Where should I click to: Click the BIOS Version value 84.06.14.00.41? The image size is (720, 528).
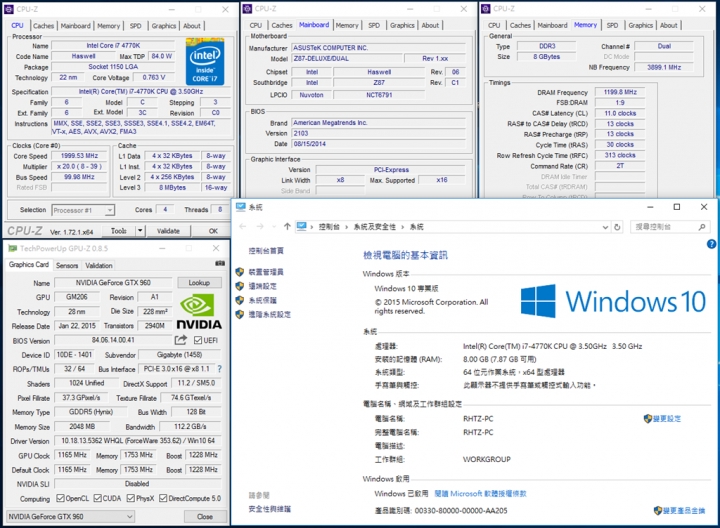113,340
